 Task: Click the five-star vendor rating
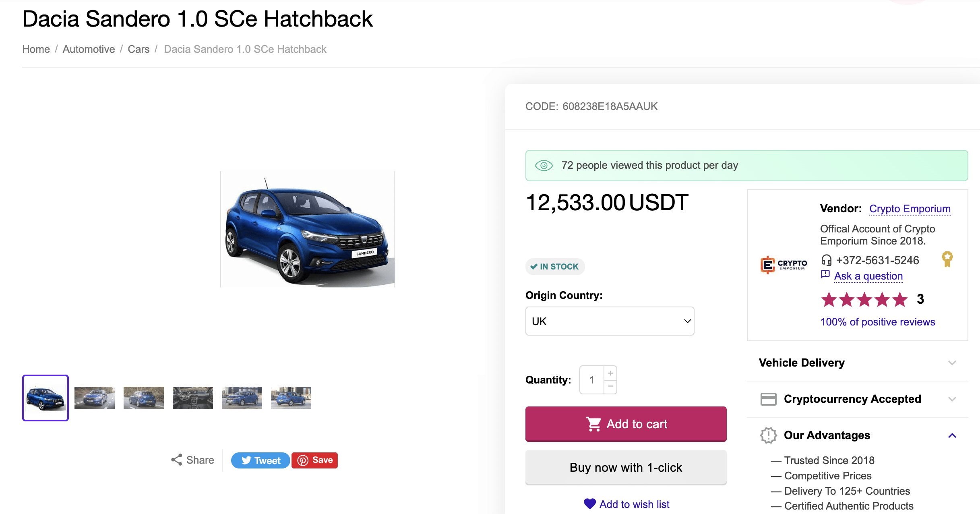point(864,300)
